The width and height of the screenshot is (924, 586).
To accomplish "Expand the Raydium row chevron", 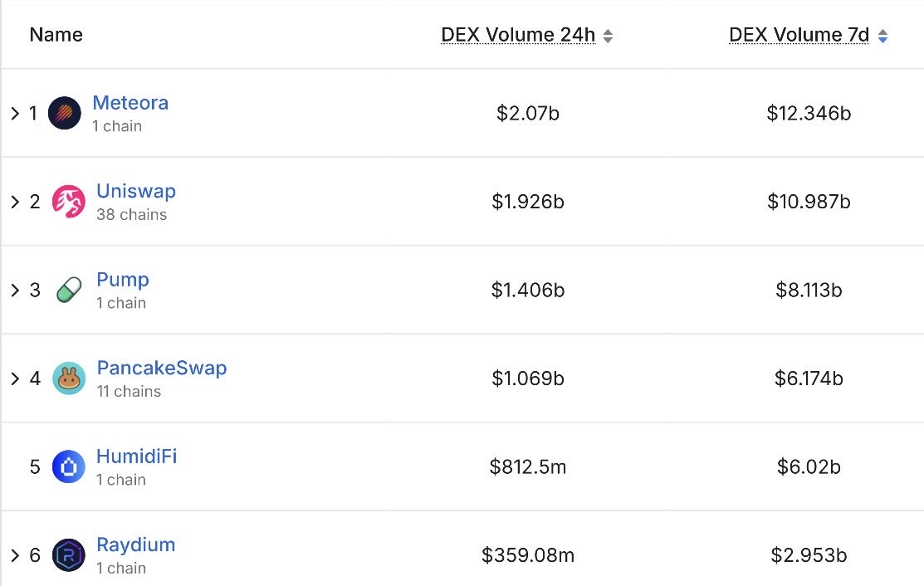I will (15, 555).
